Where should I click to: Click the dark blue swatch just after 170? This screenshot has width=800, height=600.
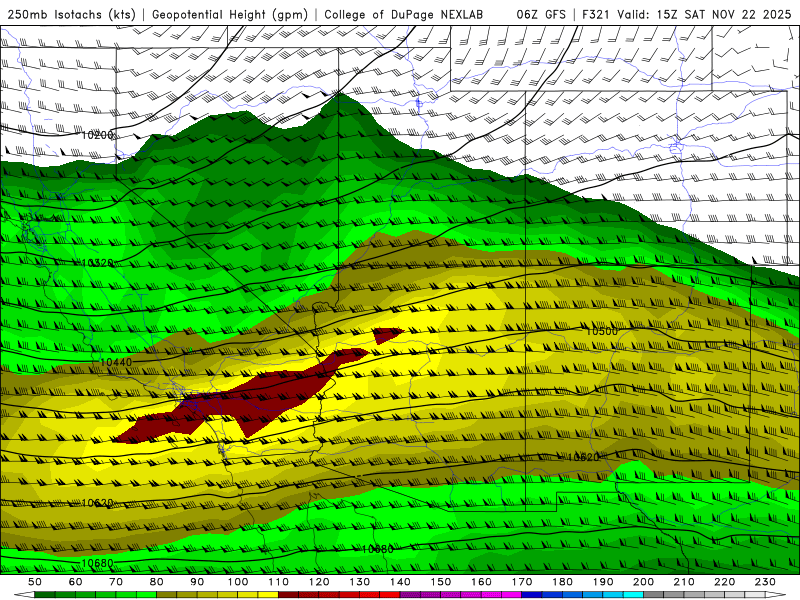click(x=532, y=595)
